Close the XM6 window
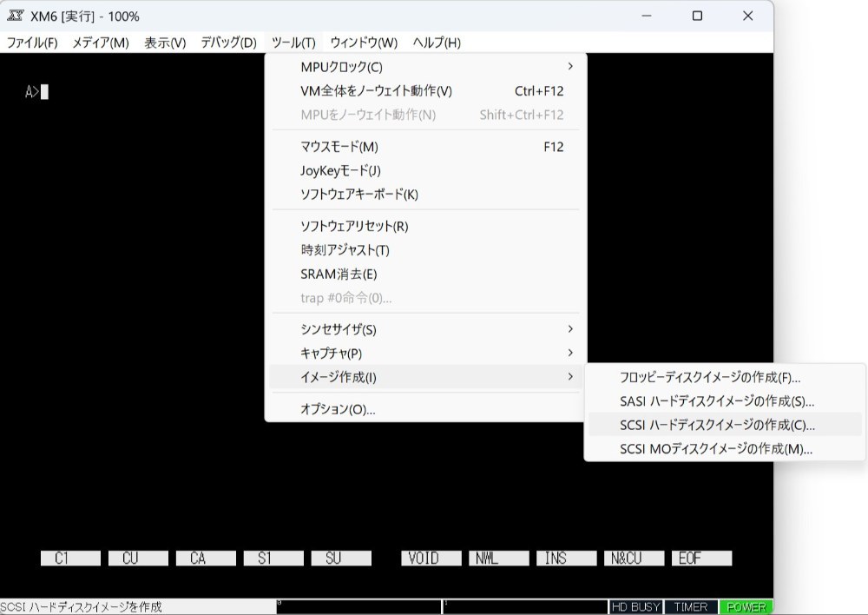The height and width of the screenshot is (615, 868). click(748, 16)
